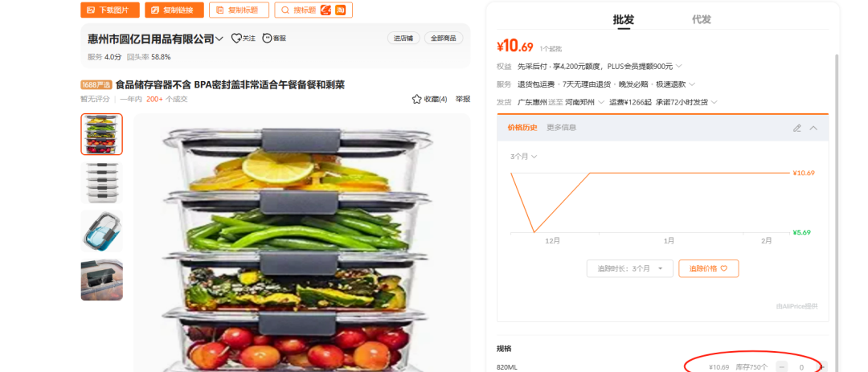Follow the shop with 关注 heart icon

243,39
